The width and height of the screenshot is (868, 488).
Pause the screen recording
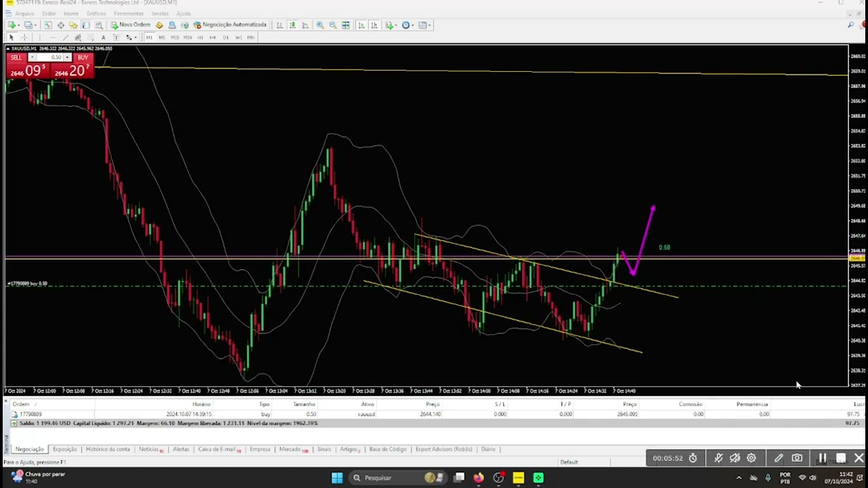point(822,458)
